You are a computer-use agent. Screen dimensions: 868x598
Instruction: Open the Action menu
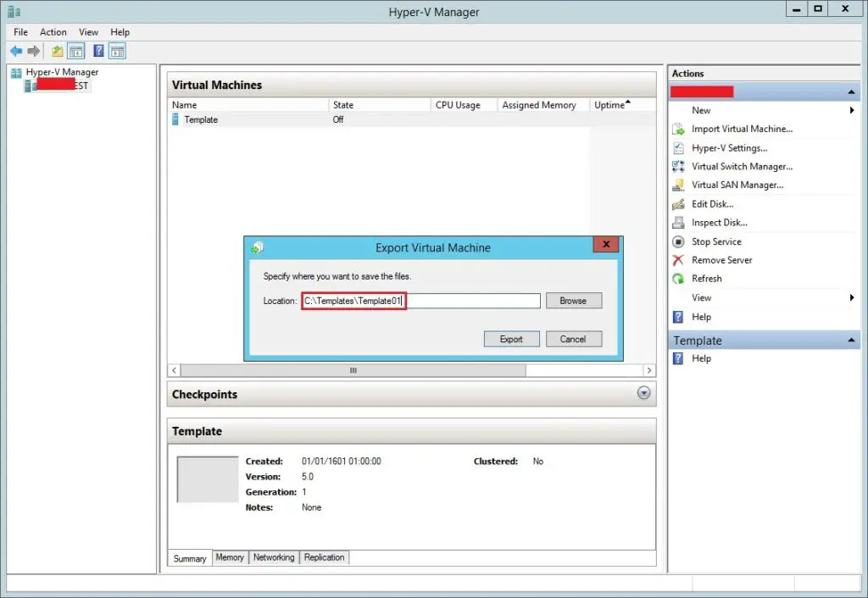tap(53, 32)
